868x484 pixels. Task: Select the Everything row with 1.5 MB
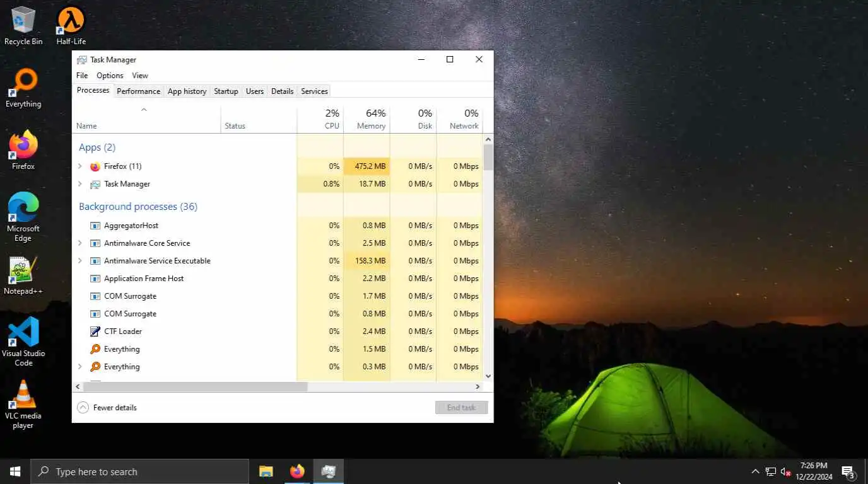point(278,349)
